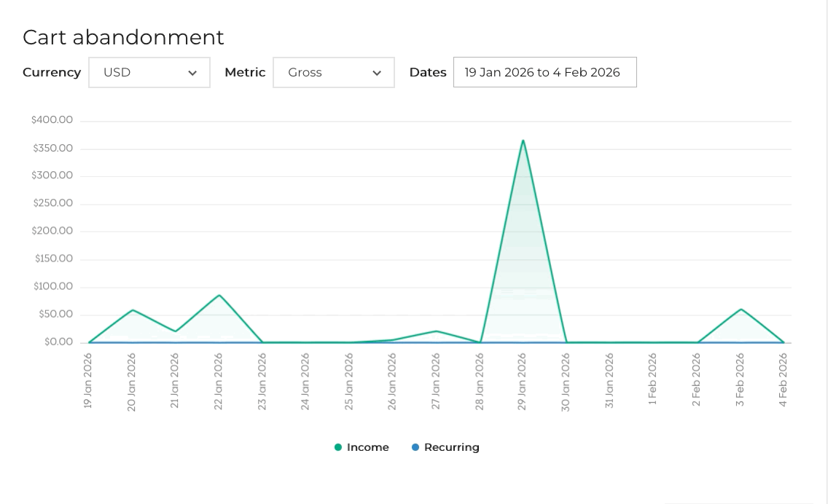This screenshot has height=504, width=828.
Task: Click the 29 Jan 2026 axis label
Action: coord(522,382)
